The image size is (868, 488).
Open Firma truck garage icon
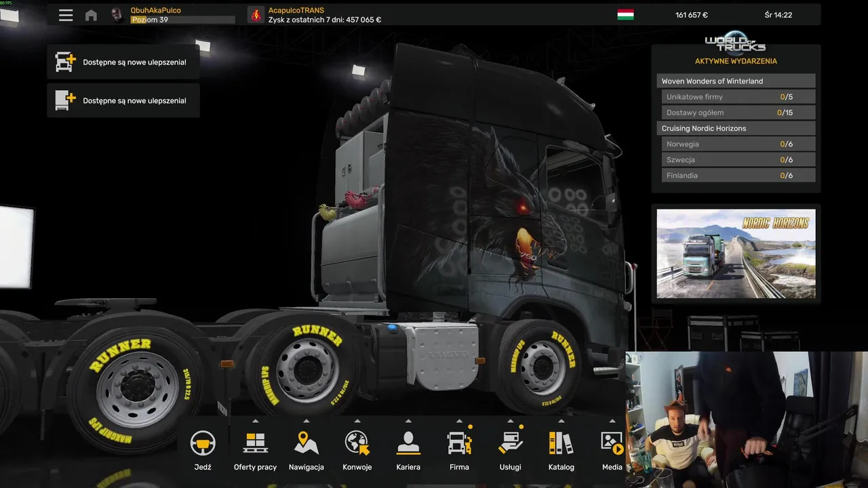459,443
